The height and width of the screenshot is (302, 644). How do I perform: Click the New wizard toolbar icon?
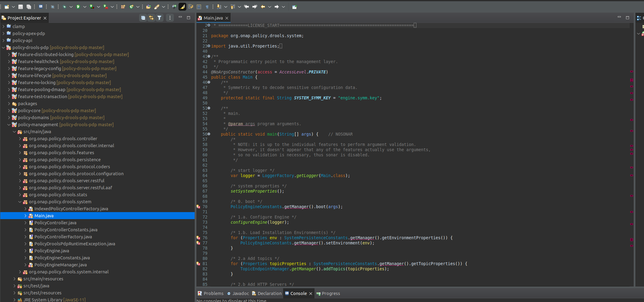pyautogui.click(x=7, y=7)
